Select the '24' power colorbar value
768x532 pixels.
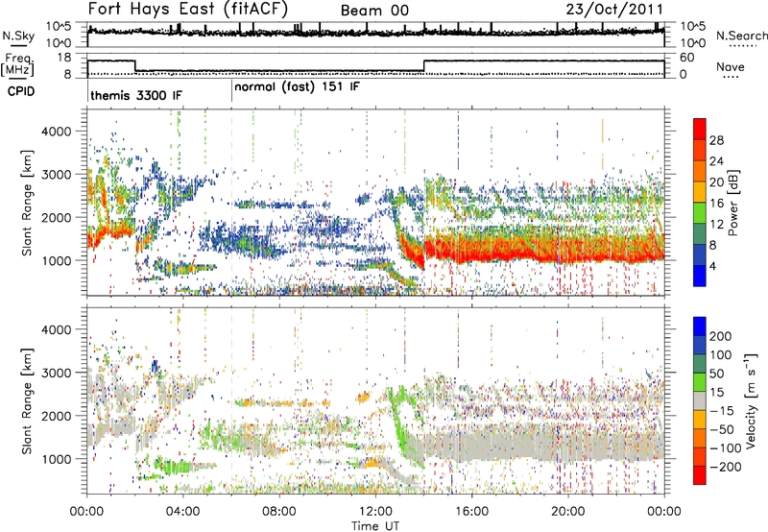(716, 161)
